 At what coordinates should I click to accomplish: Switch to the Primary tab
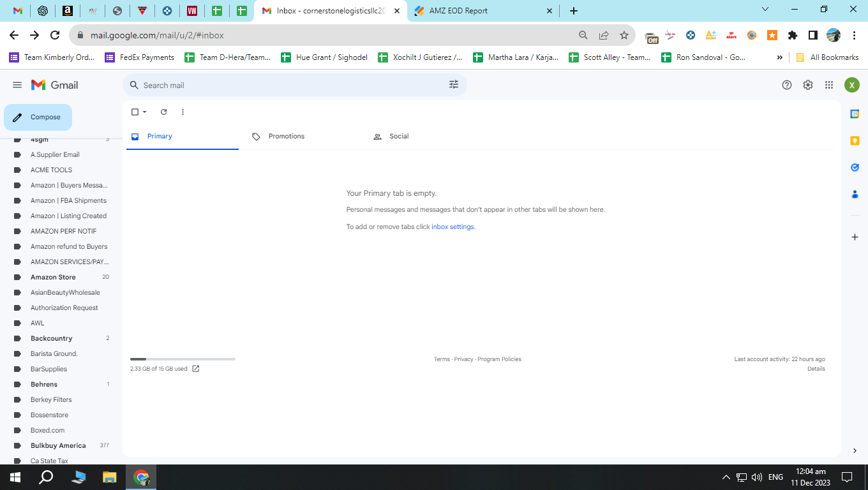click(x=183, y=137)
